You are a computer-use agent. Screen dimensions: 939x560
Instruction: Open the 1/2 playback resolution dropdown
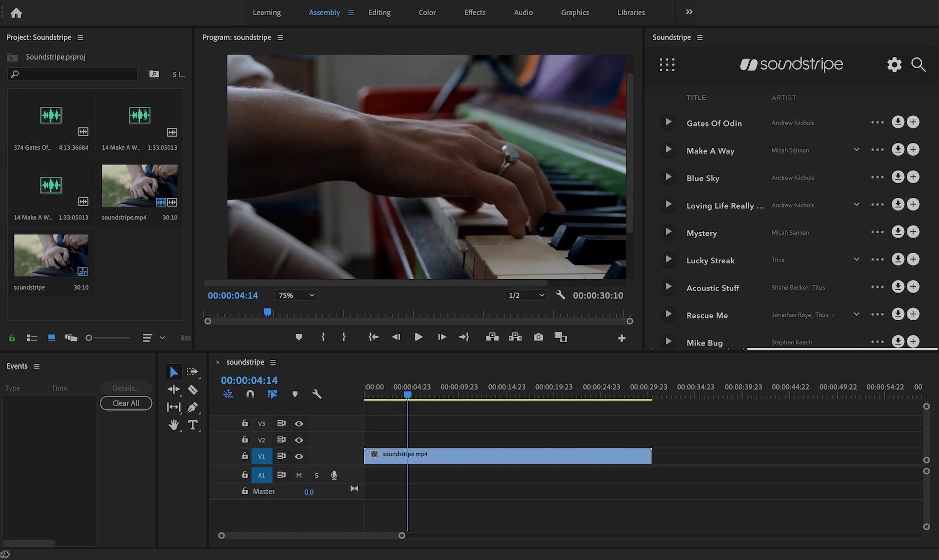tap(526, 295)
